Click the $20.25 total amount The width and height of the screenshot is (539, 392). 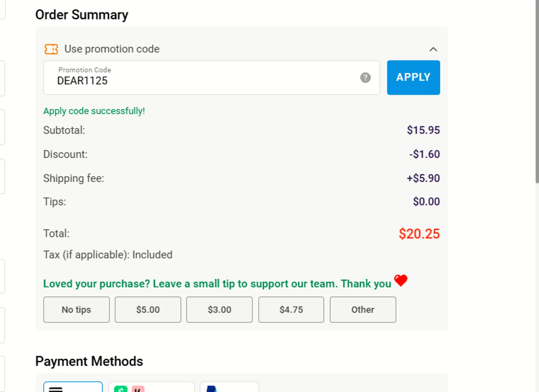(419, 234)
